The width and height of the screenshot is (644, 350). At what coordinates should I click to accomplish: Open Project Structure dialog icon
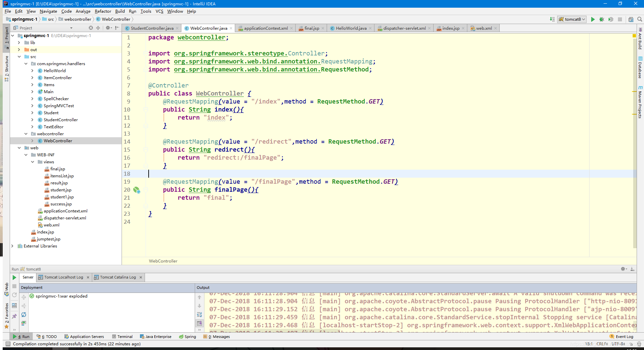(x=631, y=19)
